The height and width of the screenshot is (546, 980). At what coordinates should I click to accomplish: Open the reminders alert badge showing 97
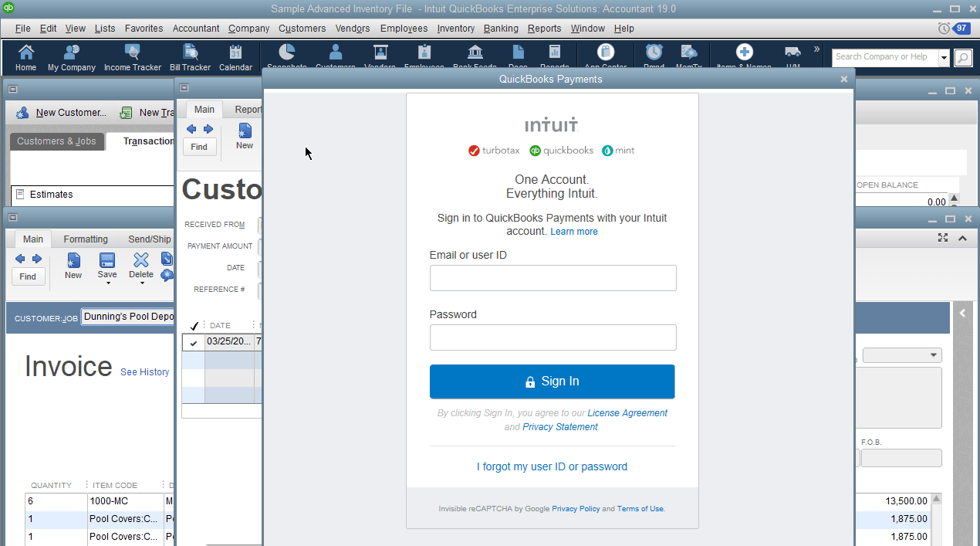(x=961, y=28)
